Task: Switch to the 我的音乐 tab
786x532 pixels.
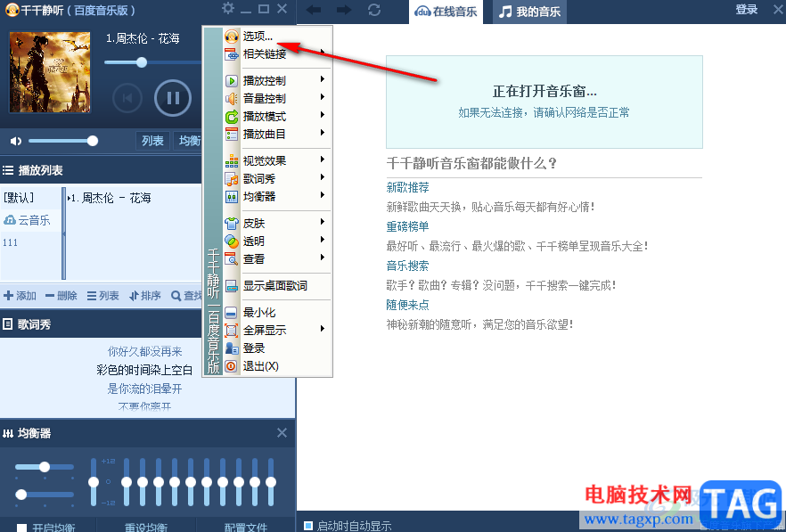Action: click(x=530, y=12)
